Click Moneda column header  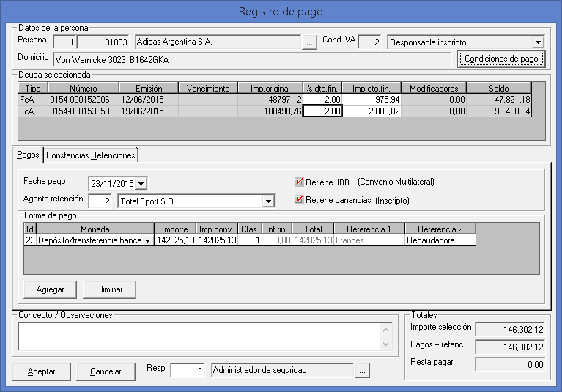pyautogui.click(x=95, y=229)
